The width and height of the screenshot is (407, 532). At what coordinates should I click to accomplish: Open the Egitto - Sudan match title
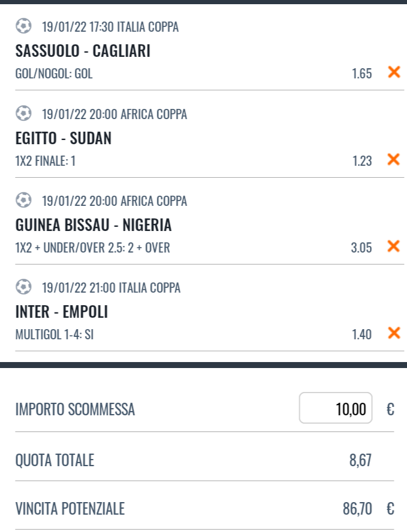tap(63, 138)
